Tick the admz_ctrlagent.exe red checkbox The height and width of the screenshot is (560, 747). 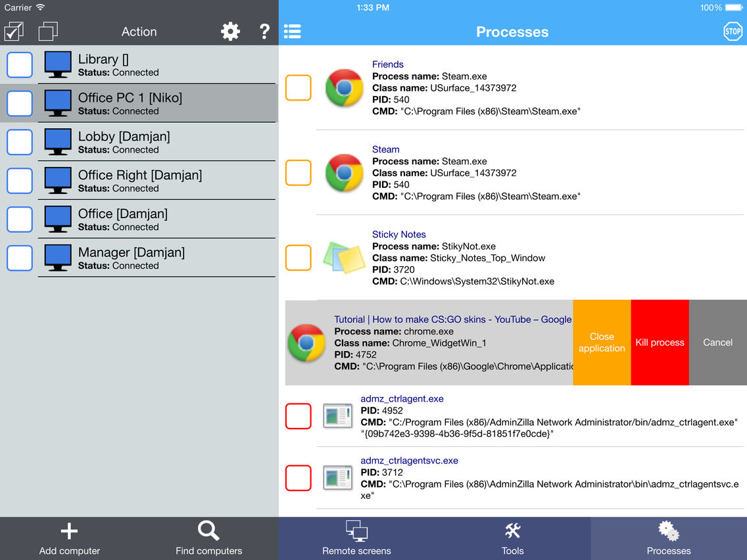click(299, 415)
